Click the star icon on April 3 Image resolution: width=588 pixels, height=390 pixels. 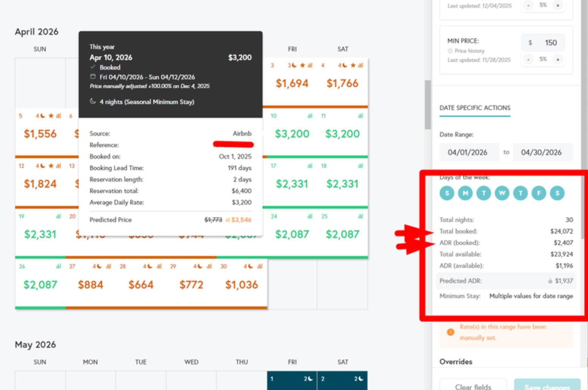click(302, 65)
